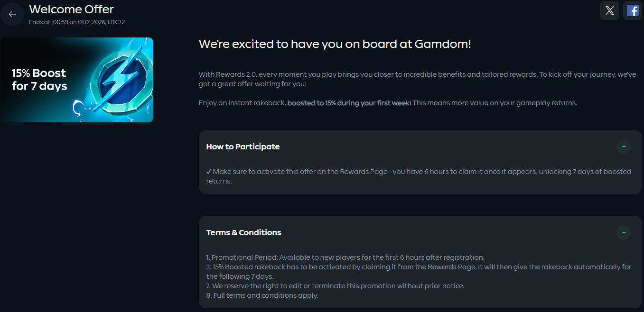Click the "Ends at" expiry date text
The width and height of the screenshot is (644, 312).
click(77, 22)
